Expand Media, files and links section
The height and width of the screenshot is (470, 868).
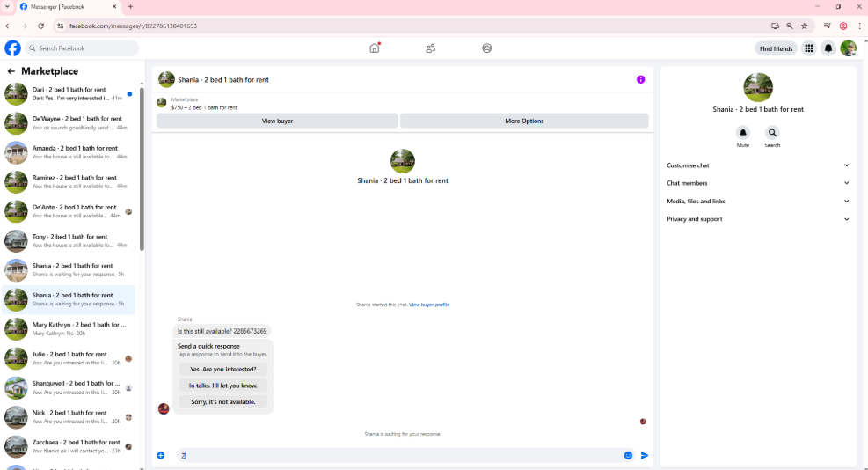(x=758, y=202)
